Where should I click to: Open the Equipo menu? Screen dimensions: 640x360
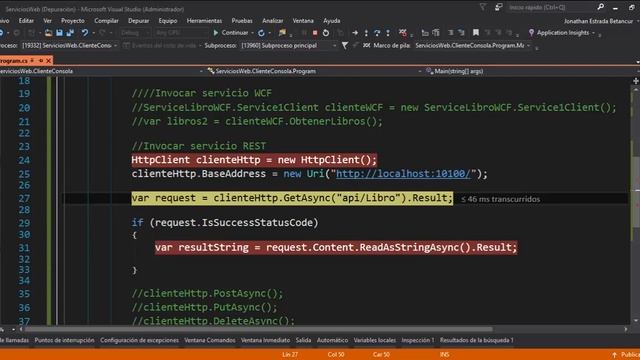tap(168, 20)
